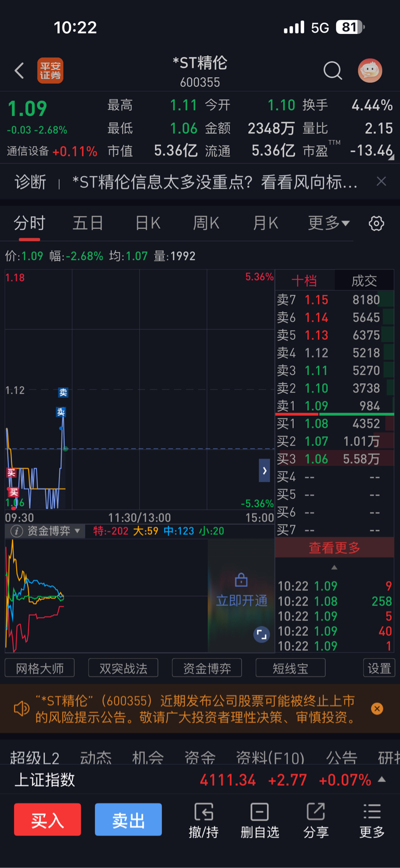
Task: Open chart settings gear icon
Action: (377, 223)
